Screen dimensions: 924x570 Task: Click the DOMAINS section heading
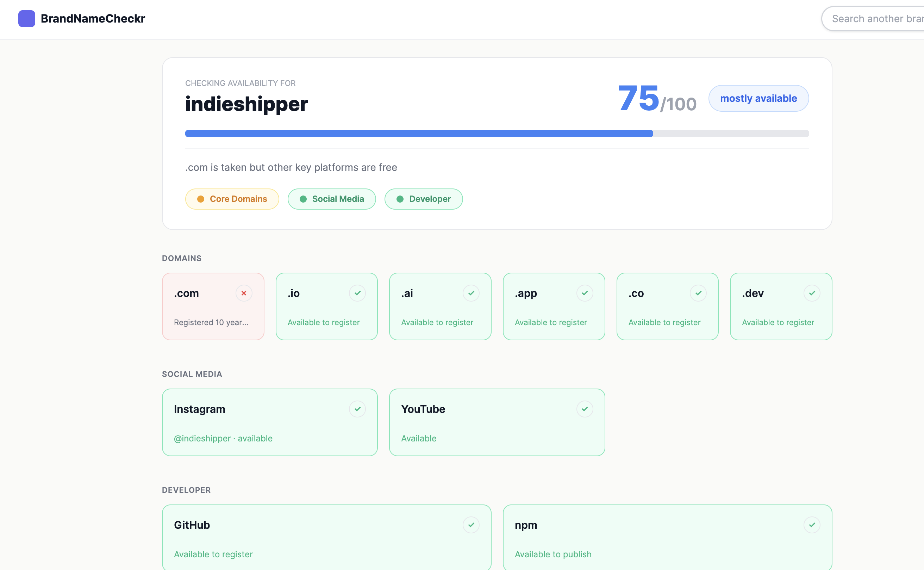tap(182, 258)
